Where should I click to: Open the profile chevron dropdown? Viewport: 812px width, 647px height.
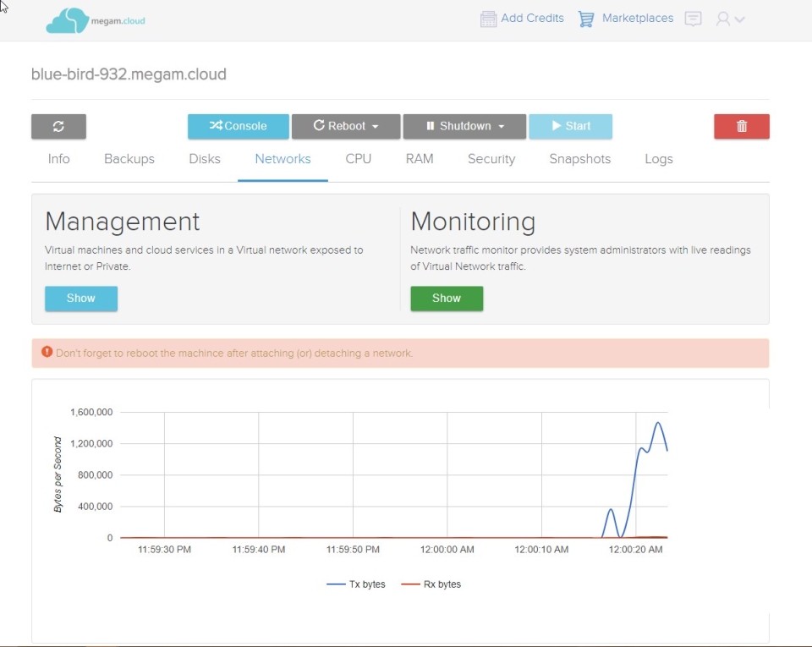(x=738, y=19)
